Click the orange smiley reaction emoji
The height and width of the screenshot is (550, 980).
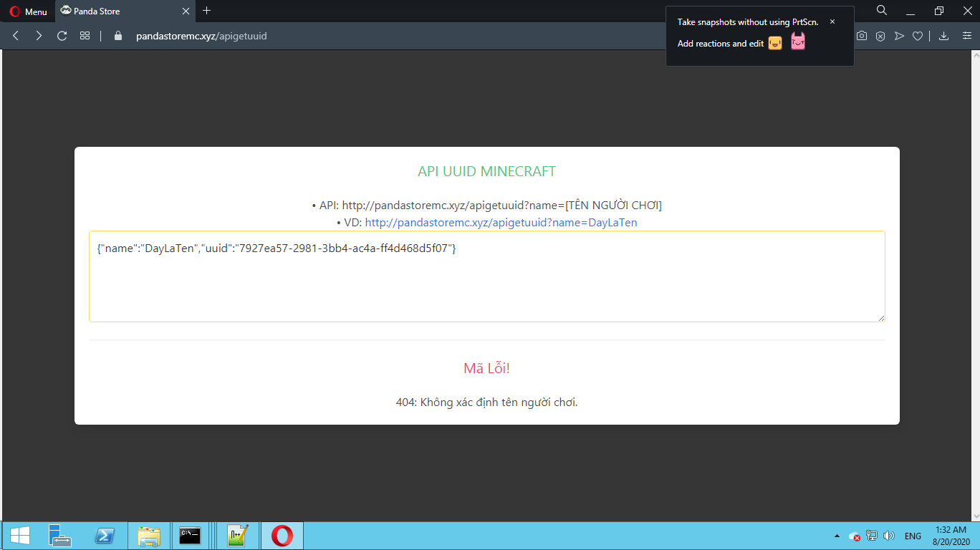tap(775, 43)
